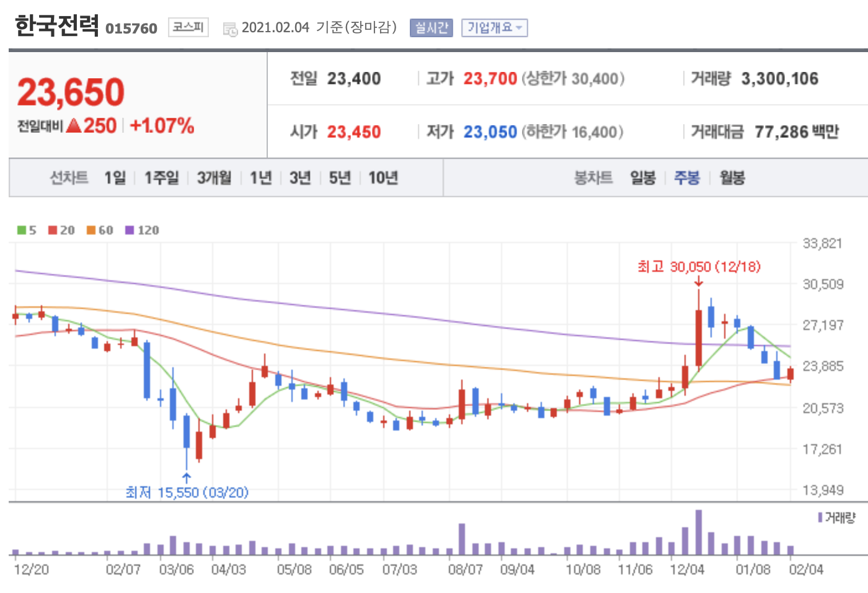Image resolution: width=868 pixels, height=593 pixels.
Task: Switch to 일봉 daily candle chart
Action: pyautogui.click(x=643, y=178)
